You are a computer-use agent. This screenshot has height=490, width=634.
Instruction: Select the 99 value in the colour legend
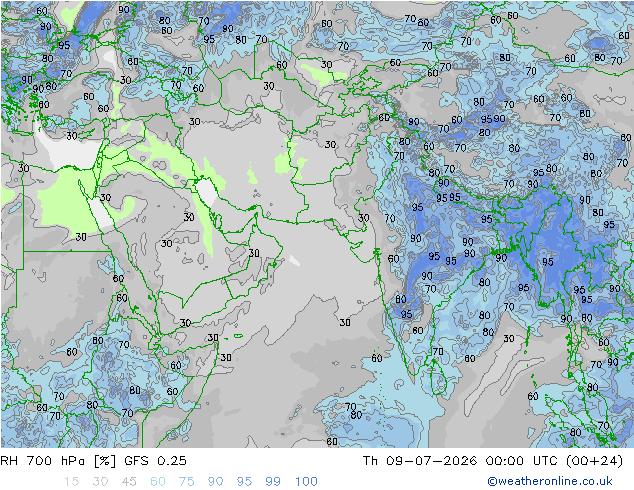click(273, 482)
